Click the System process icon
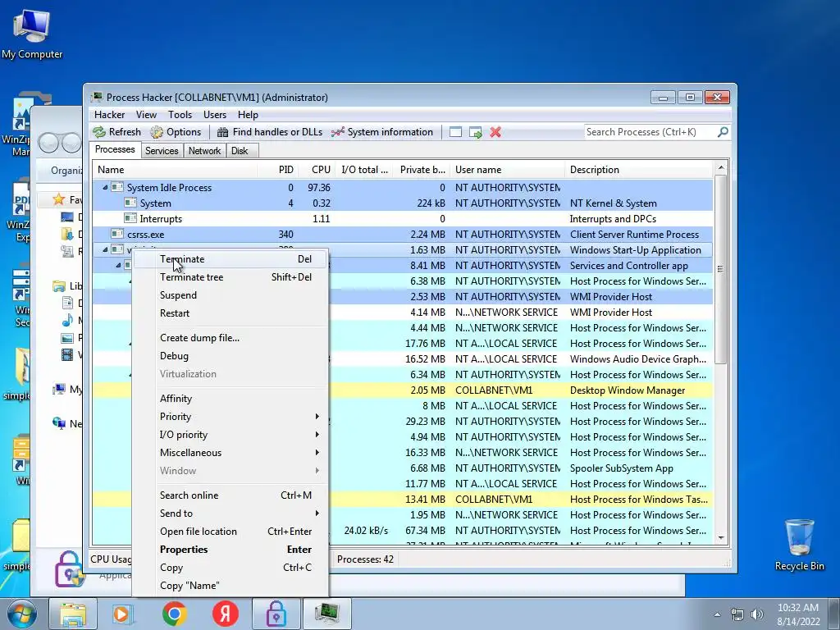Viewport: 840px width, 630px height. click(130, 203)
